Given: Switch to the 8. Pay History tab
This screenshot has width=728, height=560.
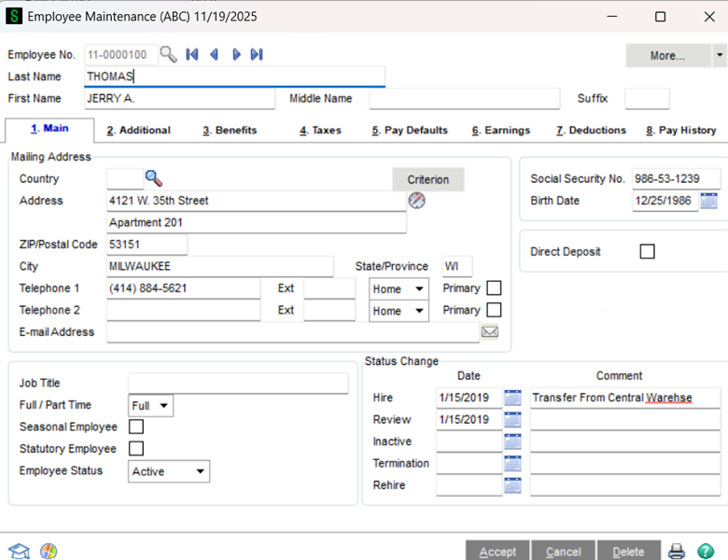Looking at the screenshot, I should [x=680, y=130].
